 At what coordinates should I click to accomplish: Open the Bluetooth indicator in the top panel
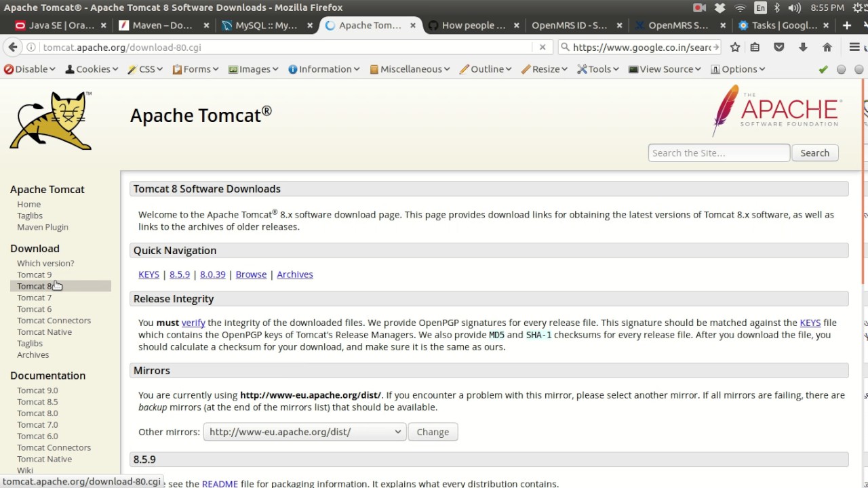coord(776,7)
